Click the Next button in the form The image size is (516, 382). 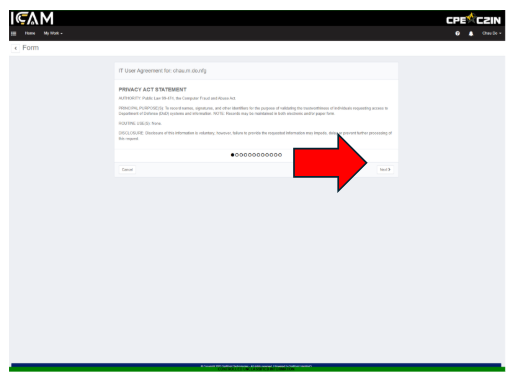point(385,170)
